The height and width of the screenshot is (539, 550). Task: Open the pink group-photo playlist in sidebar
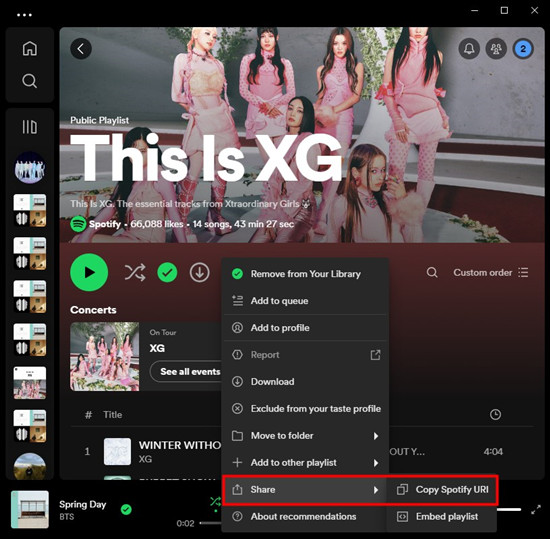pos(29,383)
